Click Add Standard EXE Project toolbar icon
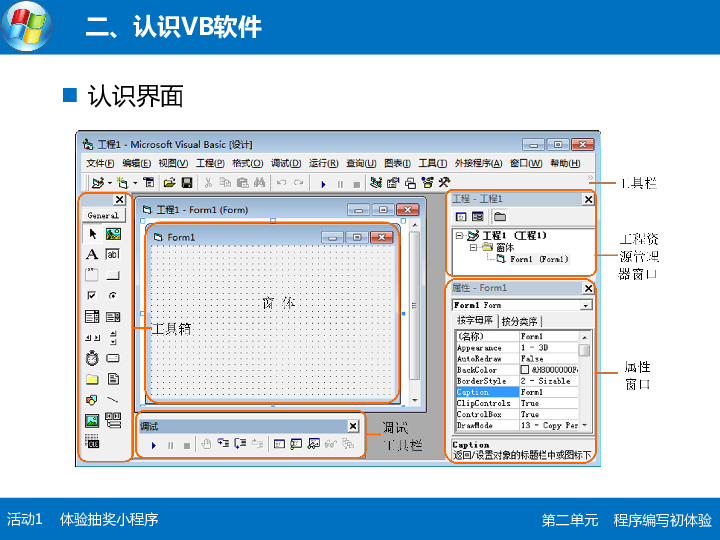Screen dimensions: 720x540 tap(98, 183)
